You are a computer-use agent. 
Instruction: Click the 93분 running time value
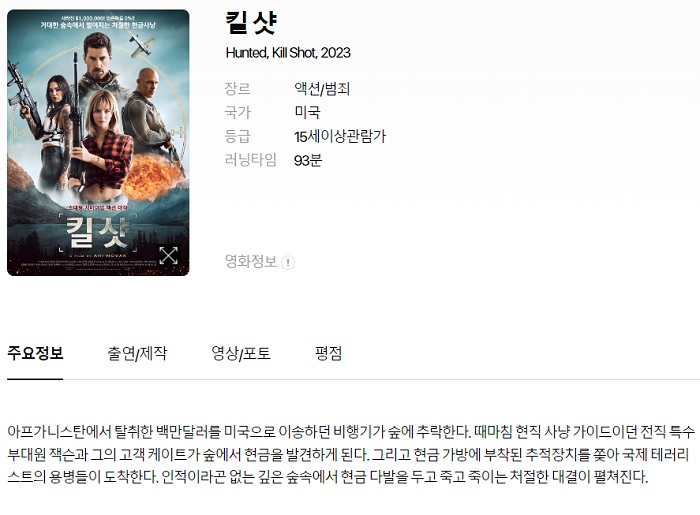pyautogui.click(x=308, y=160)
